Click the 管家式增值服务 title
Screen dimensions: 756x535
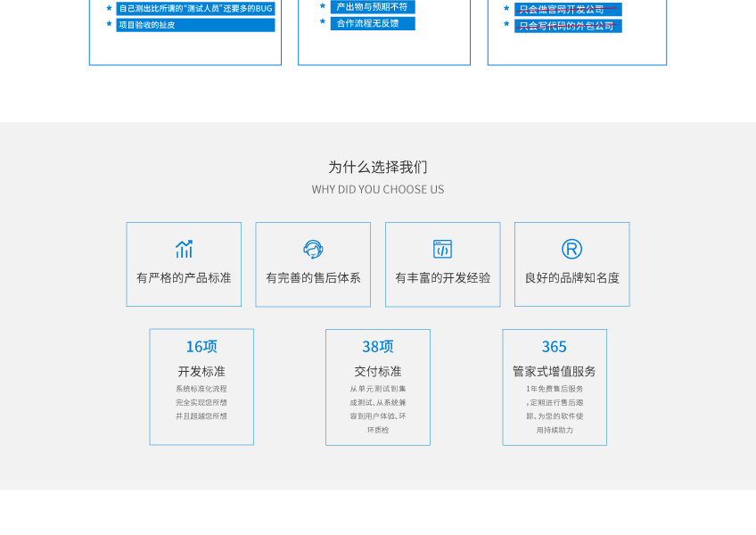point(555,372)
